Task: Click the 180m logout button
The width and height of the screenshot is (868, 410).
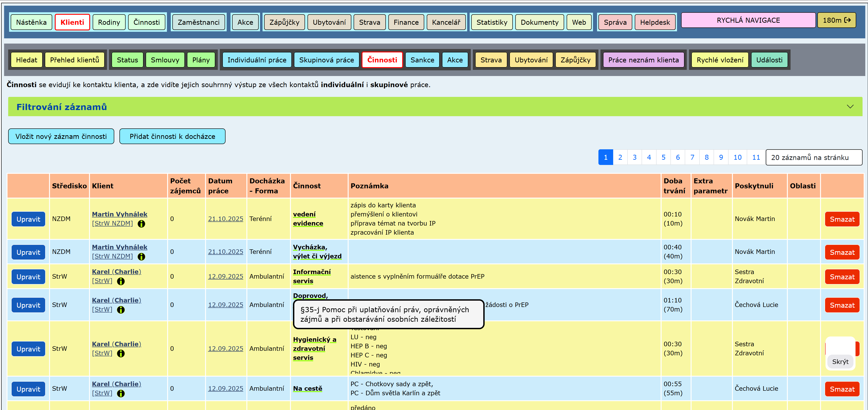Action: pyautogui.click(x=836, y=20)
